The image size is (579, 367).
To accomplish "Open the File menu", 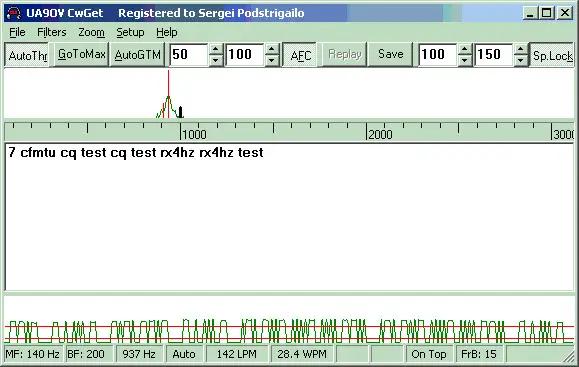I will tap(17, 32).
